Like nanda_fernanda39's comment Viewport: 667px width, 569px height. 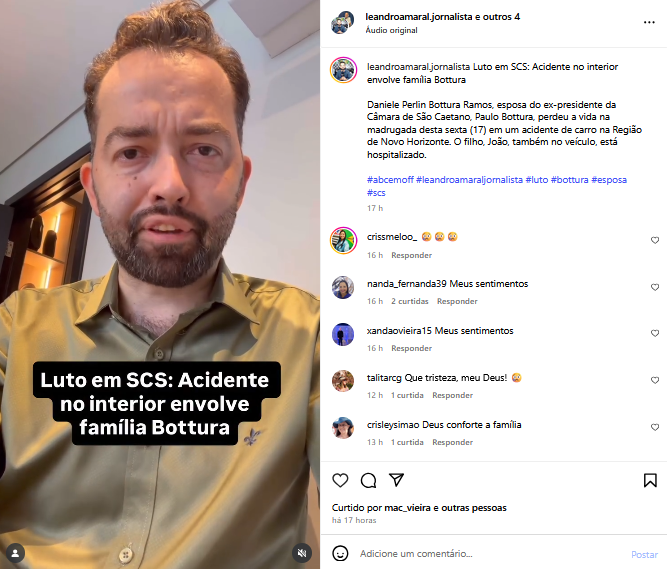click(655, 287)
